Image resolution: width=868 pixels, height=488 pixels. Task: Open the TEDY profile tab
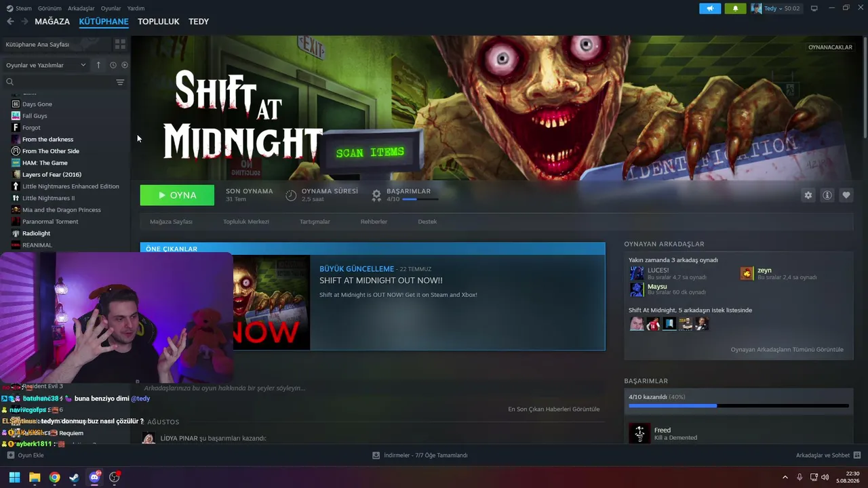pyautogui.click(x=199, y=22)
